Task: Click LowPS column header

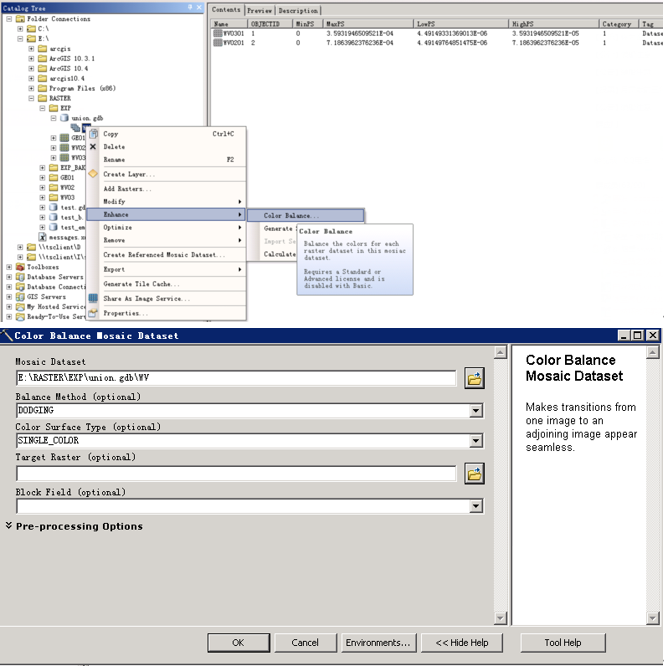Action: tap(461, 24)
